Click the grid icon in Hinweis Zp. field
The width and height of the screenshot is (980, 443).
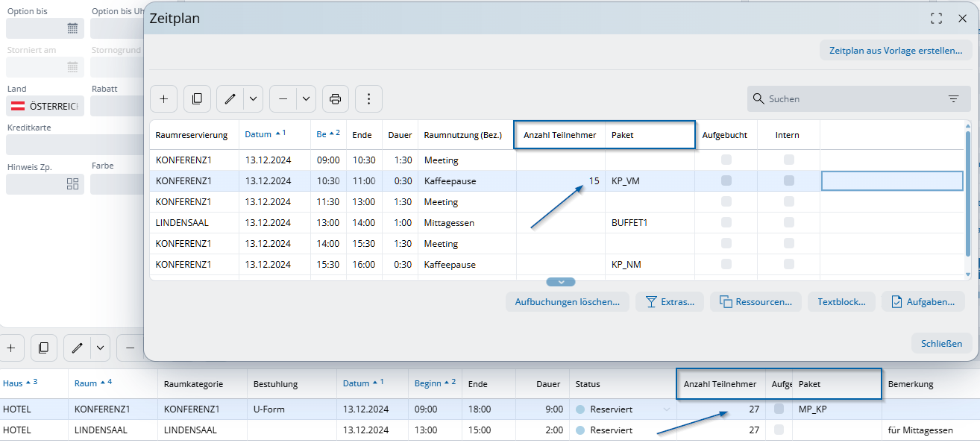[x=72, y=184]
